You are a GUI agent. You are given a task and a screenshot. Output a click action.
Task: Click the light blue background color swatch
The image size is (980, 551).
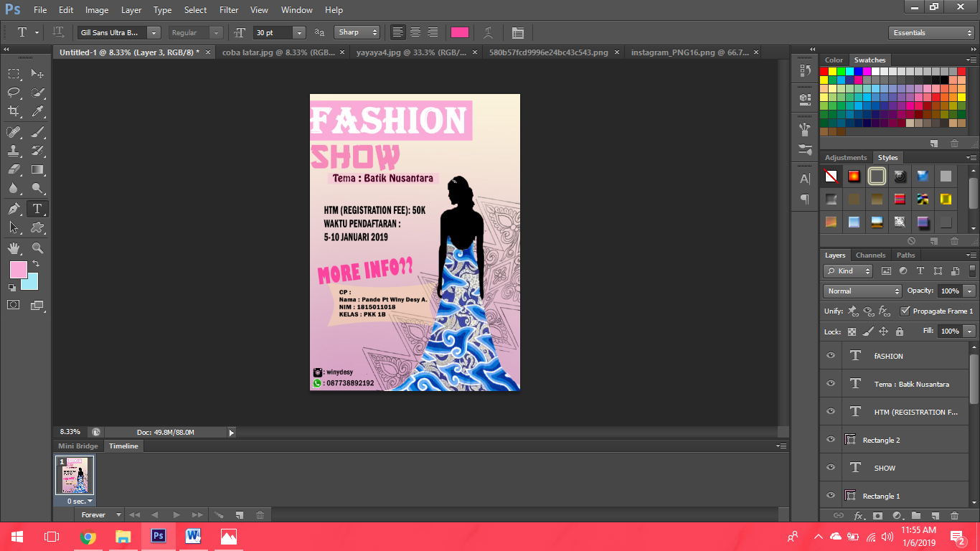pos(32,283)
